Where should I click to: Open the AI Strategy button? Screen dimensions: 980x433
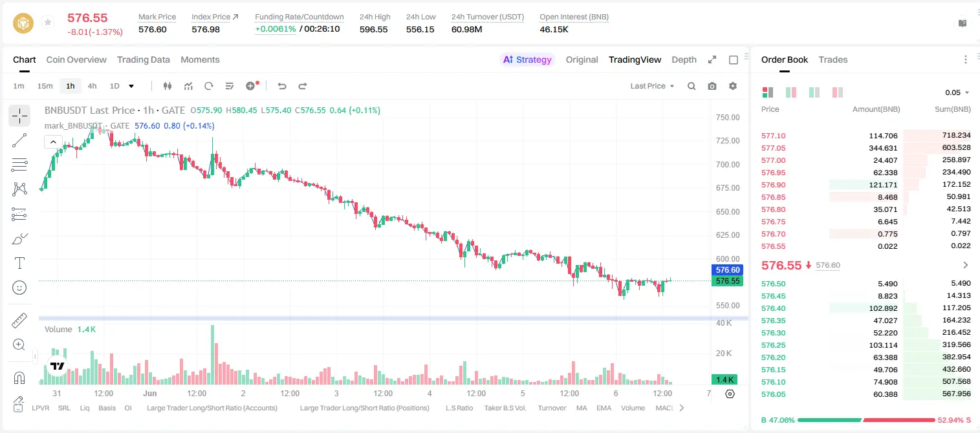click(x=527, y=59)
